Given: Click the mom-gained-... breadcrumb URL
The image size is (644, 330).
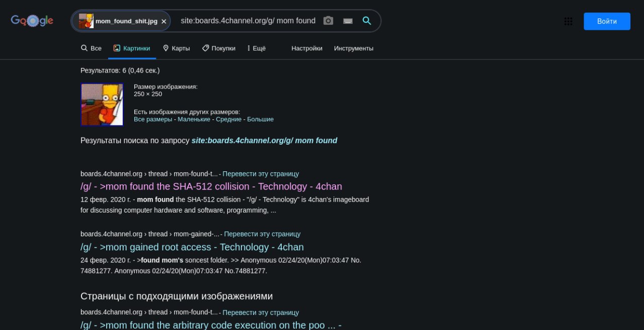Looking at the screenshot, I should click(x=197, y=234).
